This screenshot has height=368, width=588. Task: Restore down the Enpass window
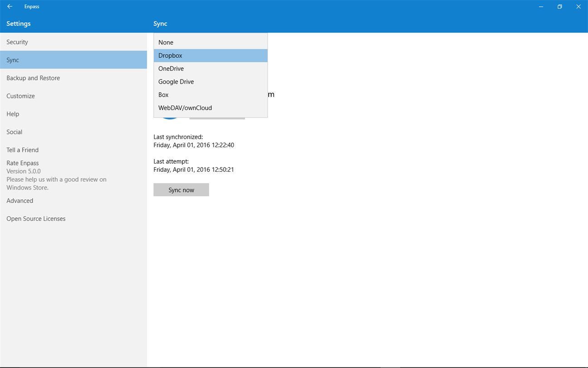point(560,7)
